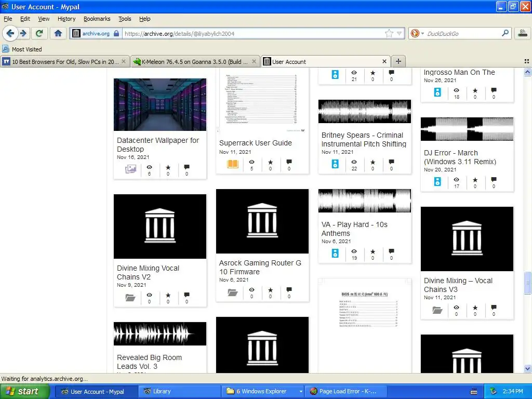Image resolution: width=532 pixels, height=399 pixels.
Task: Open the new tab plus button
Action: (x=398, y=61)
